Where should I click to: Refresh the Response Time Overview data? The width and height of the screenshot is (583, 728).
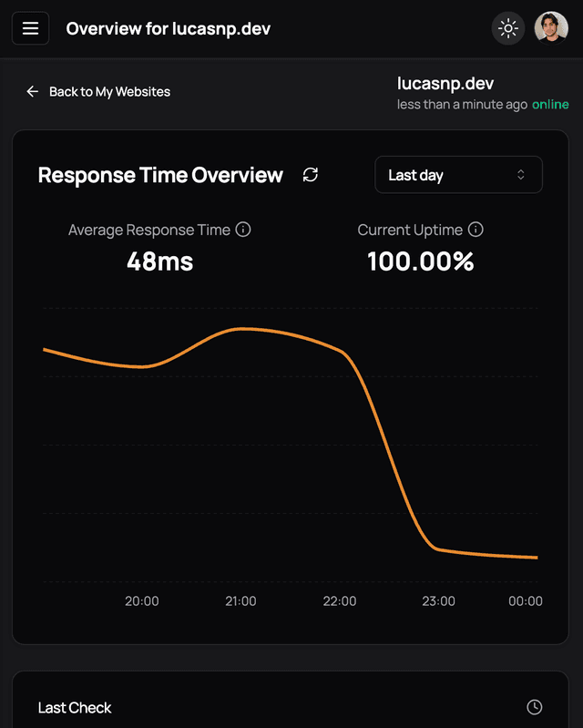(311, 175)
